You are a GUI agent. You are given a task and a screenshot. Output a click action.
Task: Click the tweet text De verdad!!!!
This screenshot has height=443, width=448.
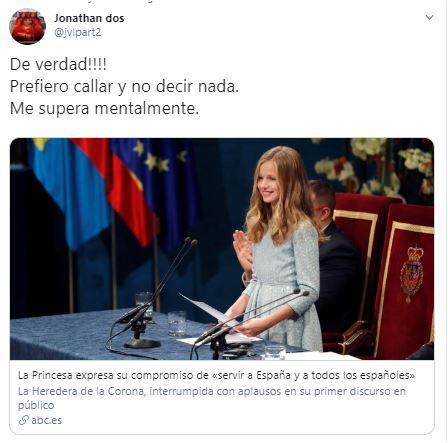click(x=58, y=64)
